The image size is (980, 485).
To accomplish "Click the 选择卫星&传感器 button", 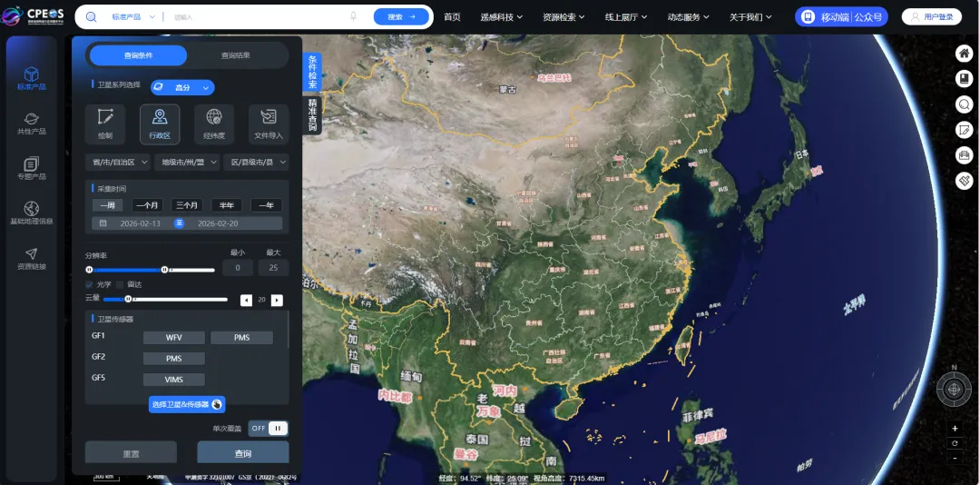I will pyautogui.click(x=187, y=404).
